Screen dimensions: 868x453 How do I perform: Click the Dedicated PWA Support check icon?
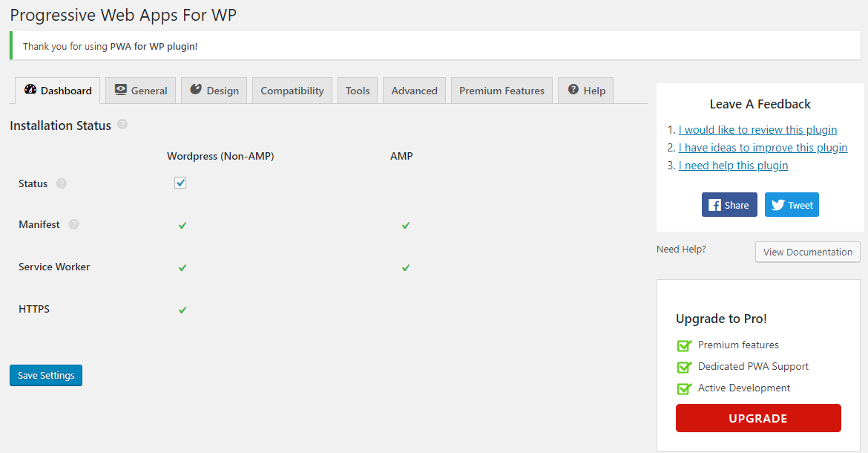pos(684,367)
